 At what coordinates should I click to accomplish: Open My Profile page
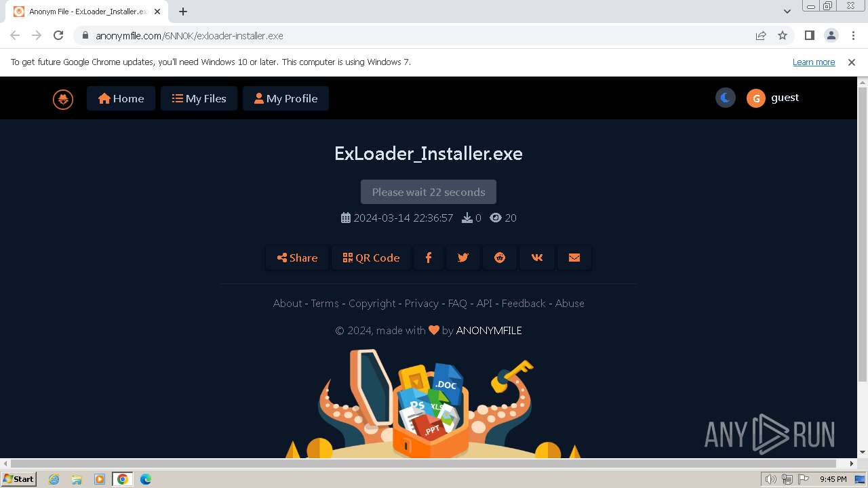pos(285,98)
